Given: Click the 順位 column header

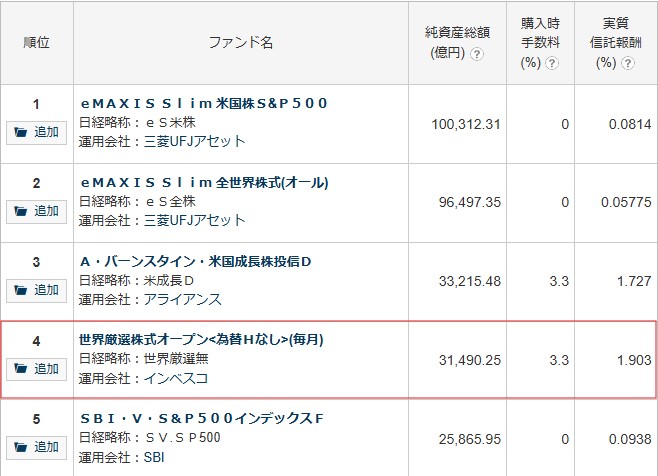Looking at the screenshot, I should coord(36,43).
